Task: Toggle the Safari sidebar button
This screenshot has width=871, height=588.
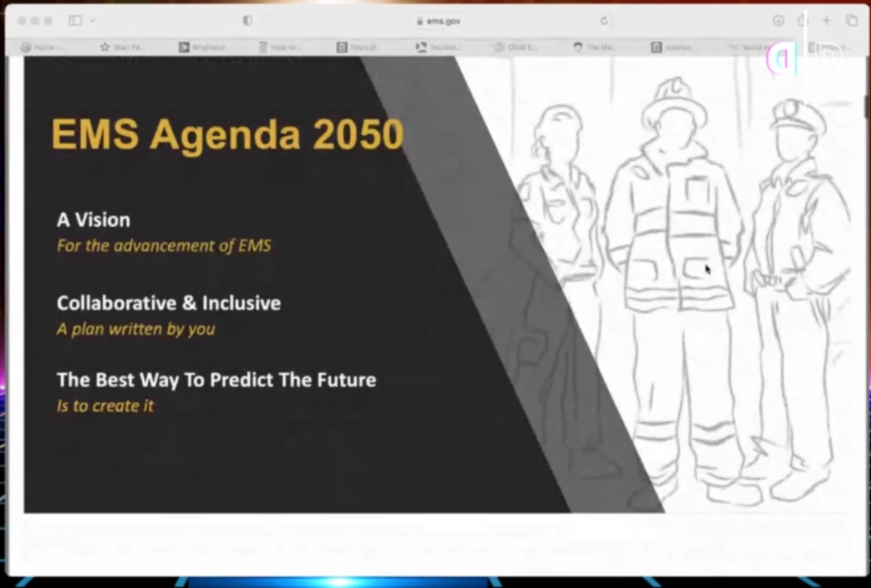Action: click(x=75, y=21)
